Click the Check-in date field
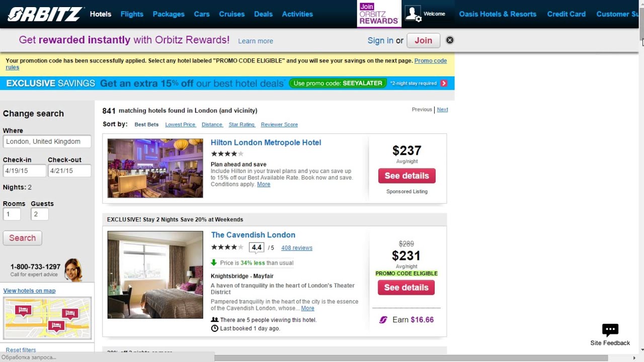 (x=24, y=171)
